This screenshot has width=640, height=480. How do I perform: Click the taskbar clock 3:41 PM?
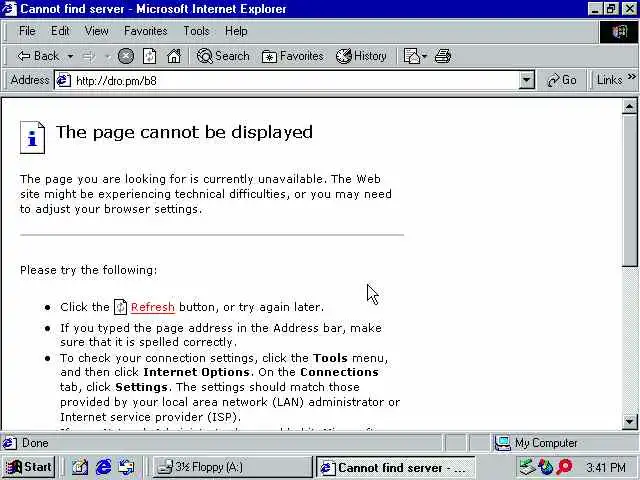click(x=606, y=467)
